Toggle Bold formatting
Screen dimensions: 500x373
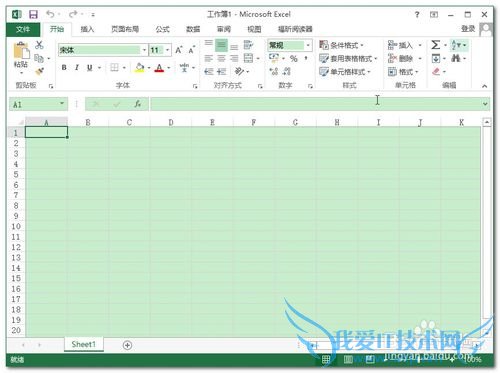coord(64,68)
